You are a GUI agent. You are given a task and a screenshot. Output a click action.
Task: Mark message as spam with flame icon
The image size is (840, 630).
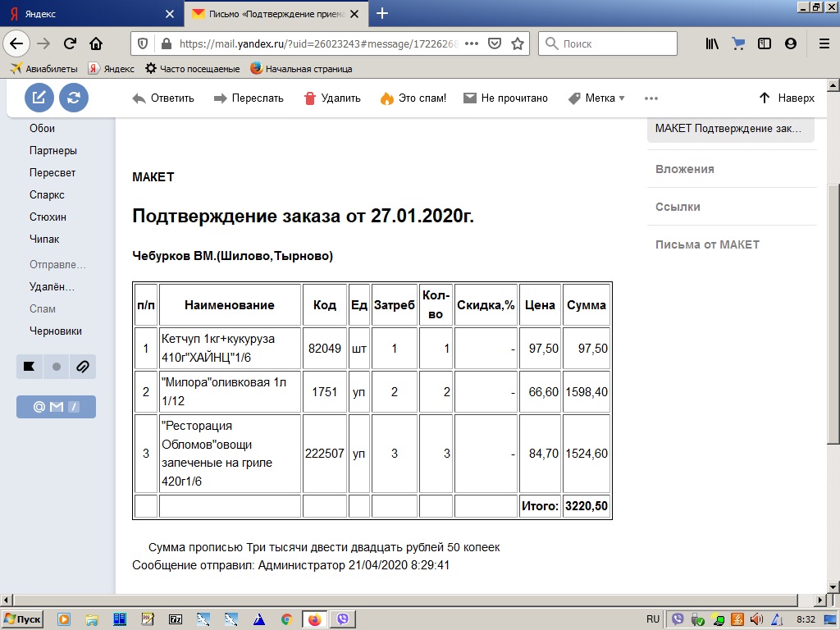pyautogui.click(x=386, y=98)
